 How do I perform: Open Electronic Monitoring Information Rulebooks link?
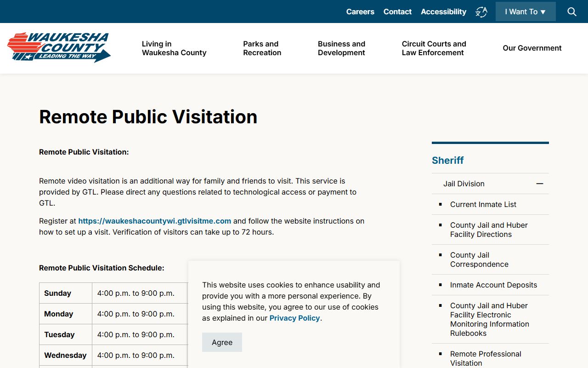pos(490,319)
